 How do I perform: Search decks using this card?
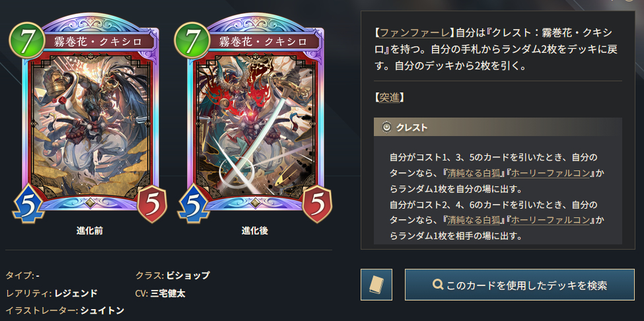point(520,285)
